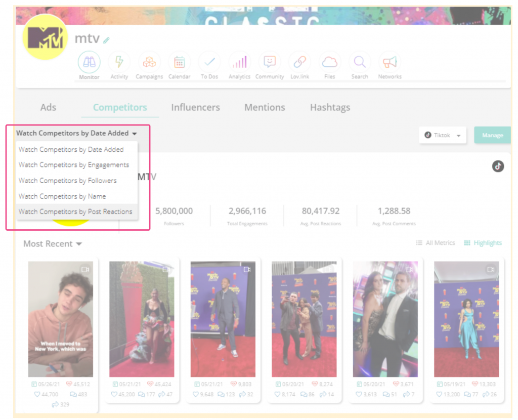The height and width of the screenshot is (420, 518).
Task: Click heart reactions icon on the 05/26/21 post
Action: click(x=69, y=384)
